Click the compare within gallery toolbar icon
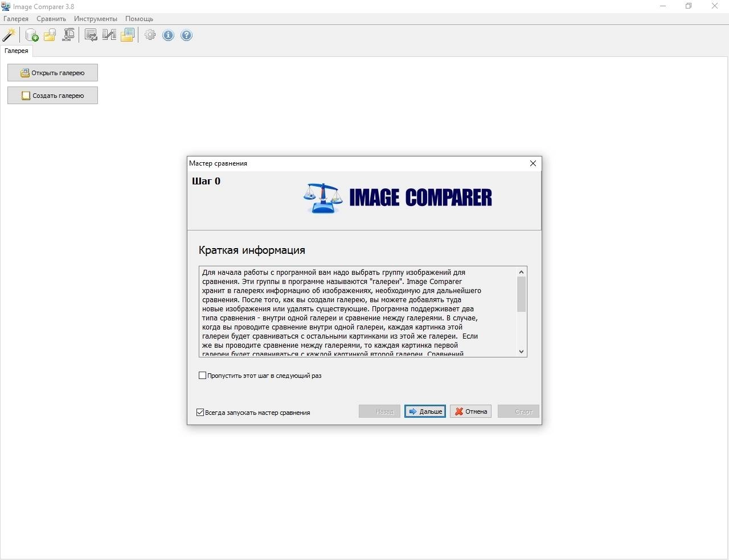Screen dimensions: 729x560 pyautogui.click(x=91, y=35)
